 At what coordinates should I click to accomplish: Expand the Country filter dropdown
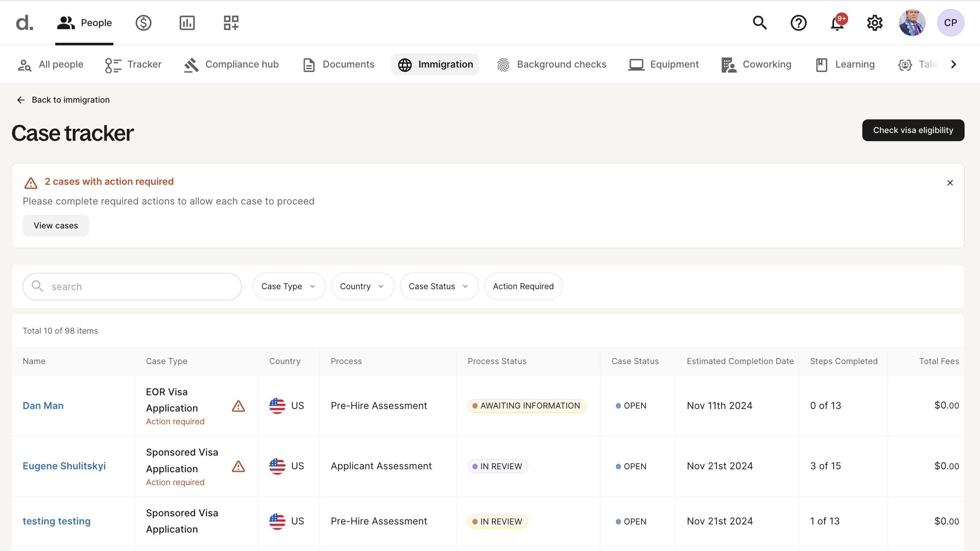[x=362, y=286]
